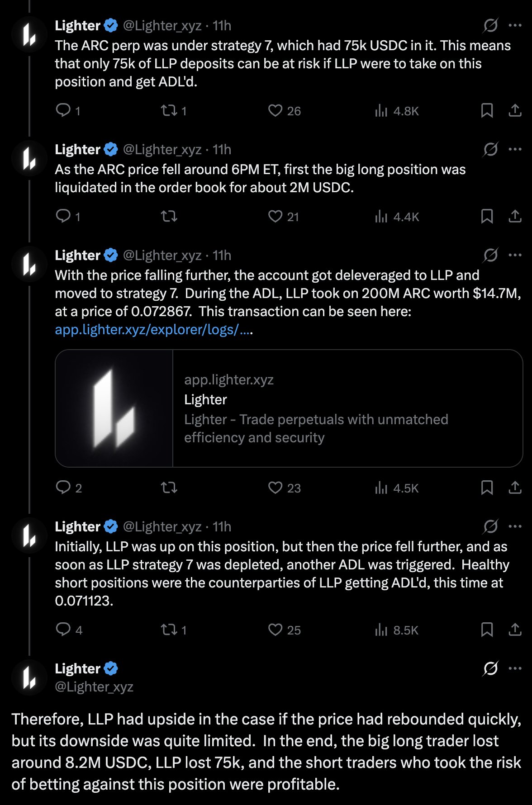
Task: Bookmark the tweet about LLP strategy 7 depleted
Action: (487, 630)
